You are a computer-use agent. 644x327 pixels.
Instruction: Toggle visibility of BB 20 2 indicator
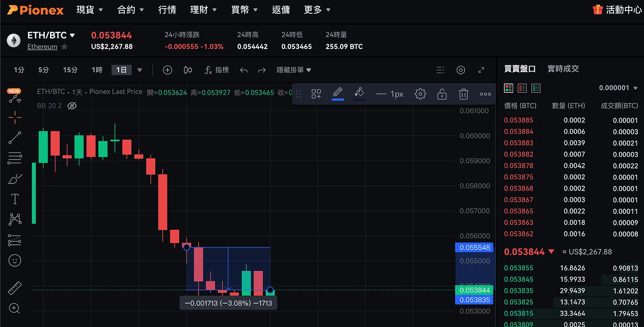(72, 106)
